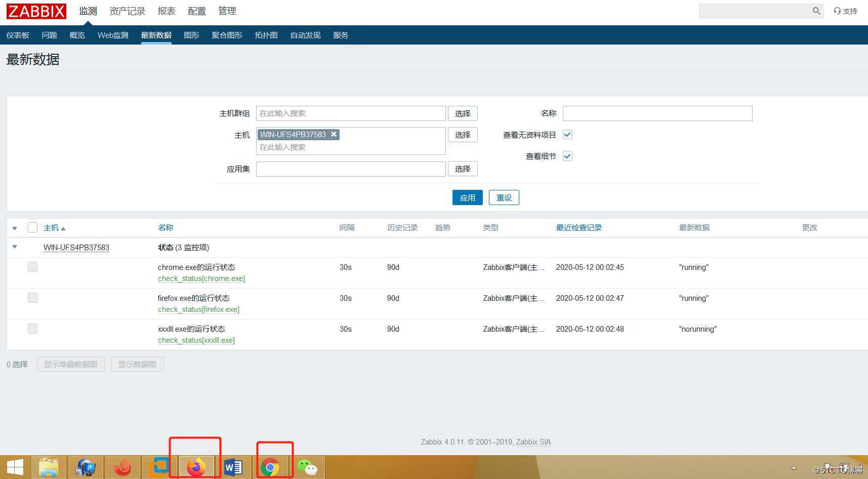Click 显示堆叠数据图 button
The height and width of the screenshot is (479, 868).
point(70,364)
